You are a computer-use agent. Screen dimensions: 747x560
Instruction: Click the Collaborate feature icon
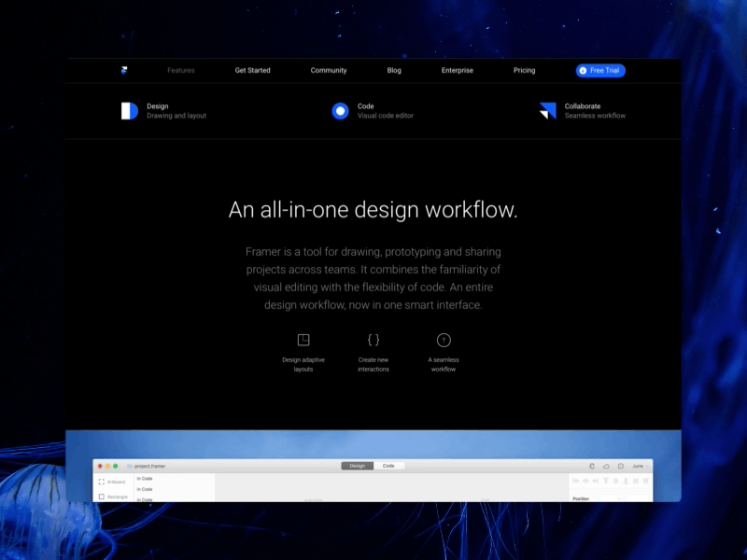[x=547, y=111]
